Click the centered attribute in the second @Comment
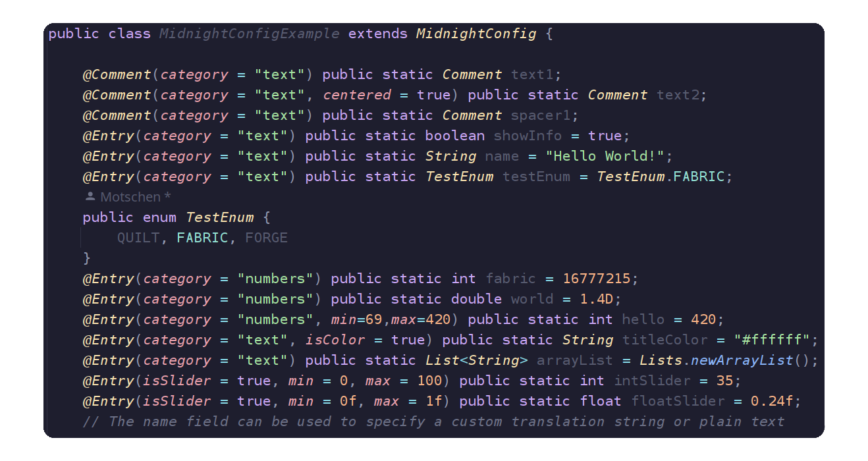The image size is (868, 461). [357, 95]
